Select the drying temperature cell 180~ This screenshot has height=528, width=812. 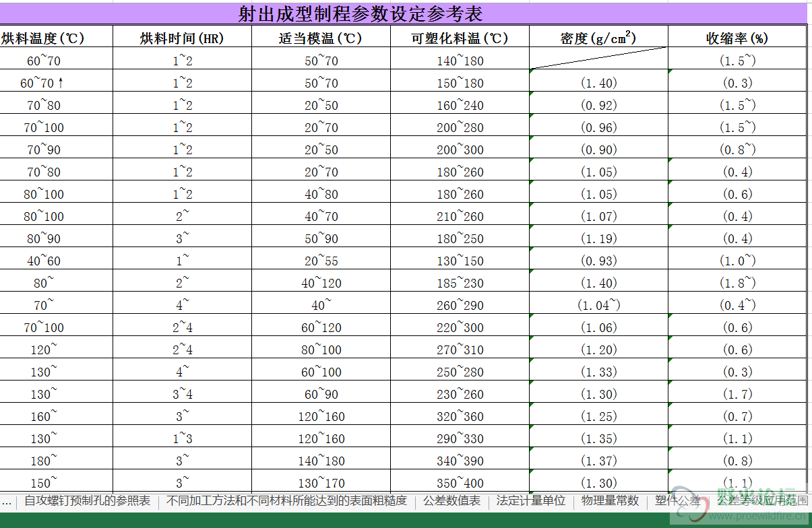(56, 459)
